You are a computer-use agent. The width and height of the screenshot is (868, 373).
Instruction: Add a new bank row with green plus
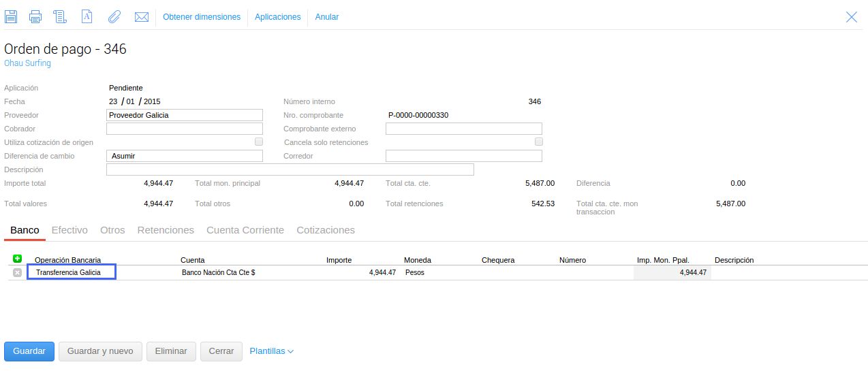[18, 259]
